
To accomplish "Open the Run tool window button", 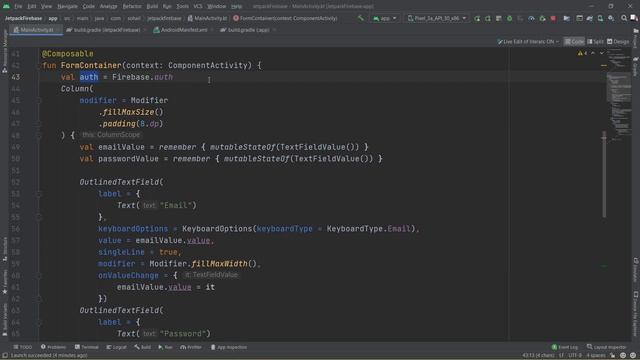I will click(165, 347).
